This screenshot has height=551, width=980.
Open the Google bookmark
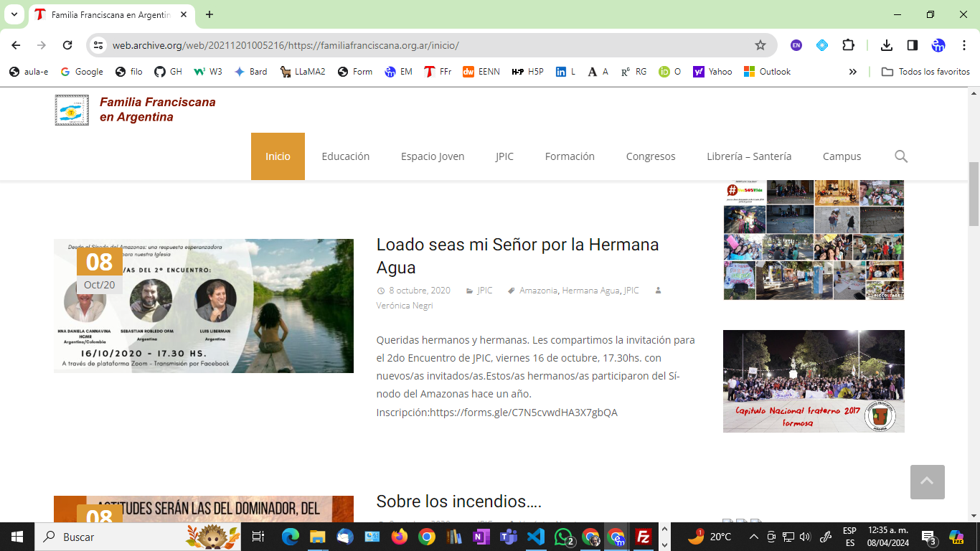click(82, 72)
